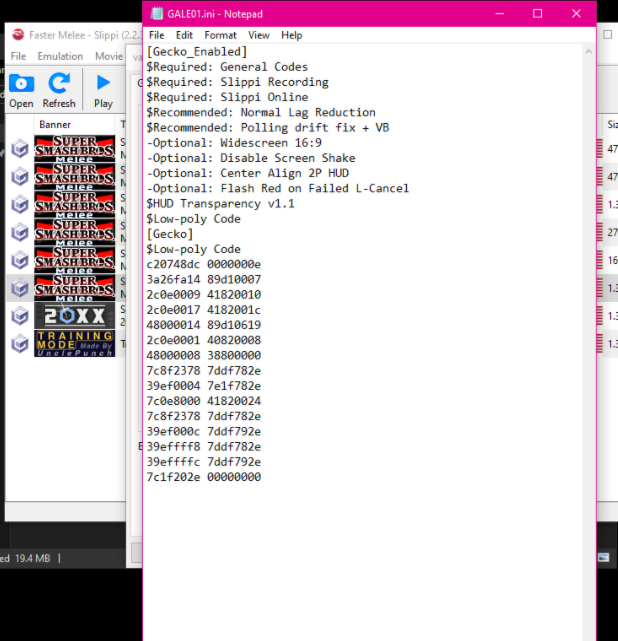618x641 pixels.
Task: Close the GALE01.ini Notepad window
Action: click(576, 13)
